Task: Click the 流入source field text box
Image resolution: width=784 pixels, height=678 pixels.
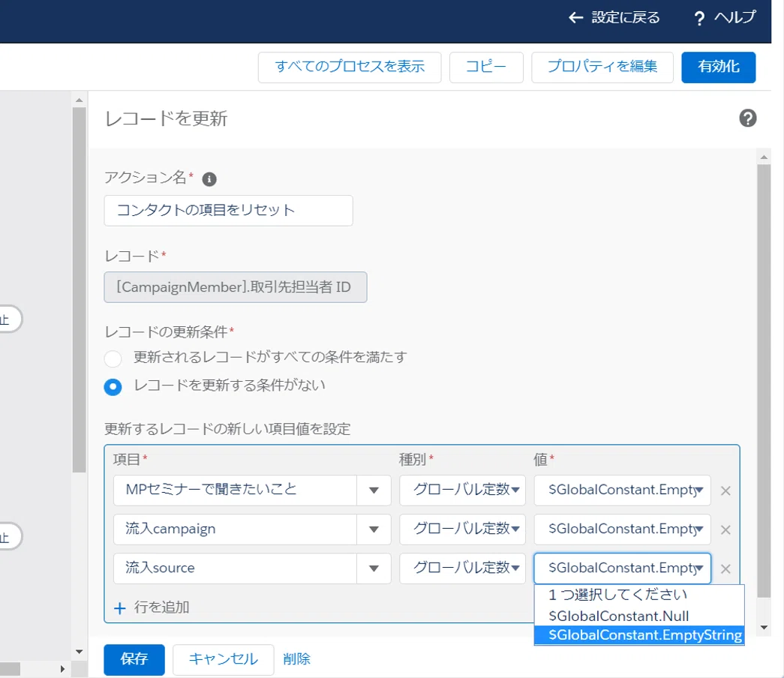Action: pos(235,568)
